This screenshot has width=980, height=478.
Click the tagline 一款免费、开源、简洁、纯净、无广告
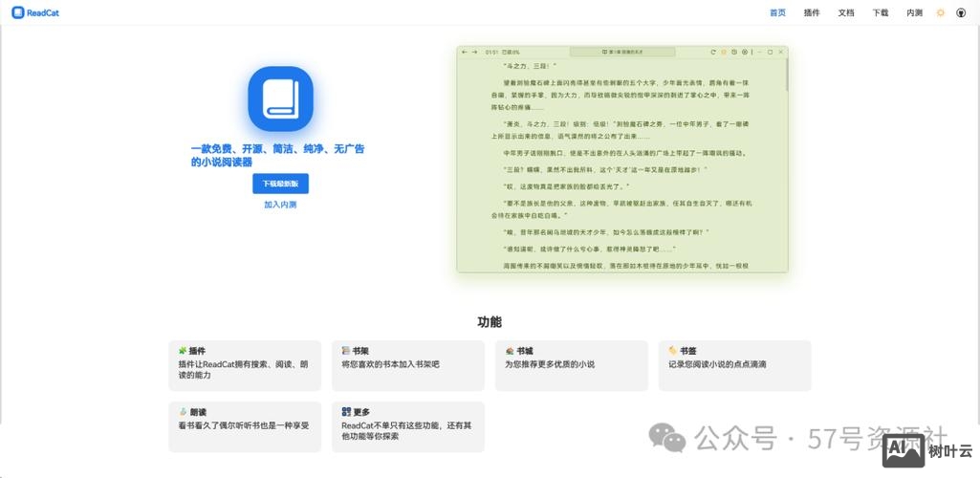277,149
